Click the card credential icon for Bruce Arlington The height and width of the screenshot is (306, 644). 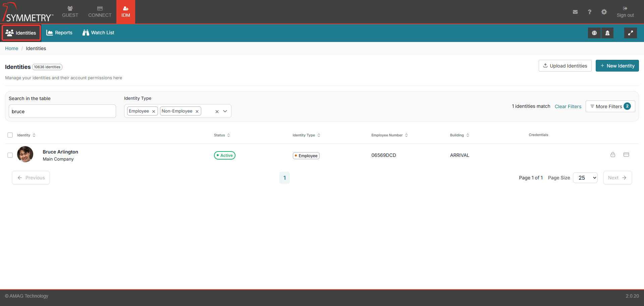coord(626,155)
